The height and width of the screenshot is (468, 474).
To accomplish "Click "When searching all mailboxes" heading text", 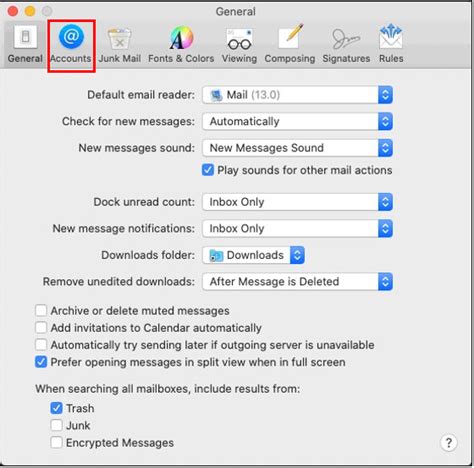I will click(x=168, y=389).
